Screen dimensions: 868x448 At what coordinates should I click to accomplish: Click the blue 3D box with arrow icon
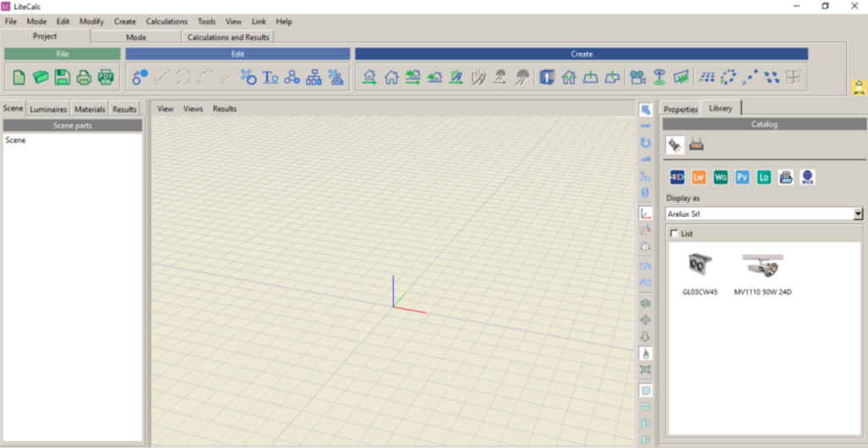(x=547, y=77)
